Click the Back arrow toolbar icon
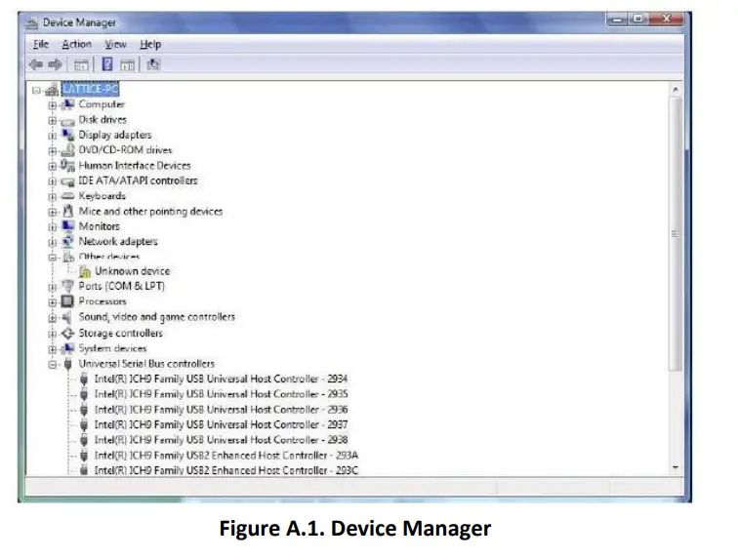738x560 pixels. pyautogui.click(x=36, y=64)
